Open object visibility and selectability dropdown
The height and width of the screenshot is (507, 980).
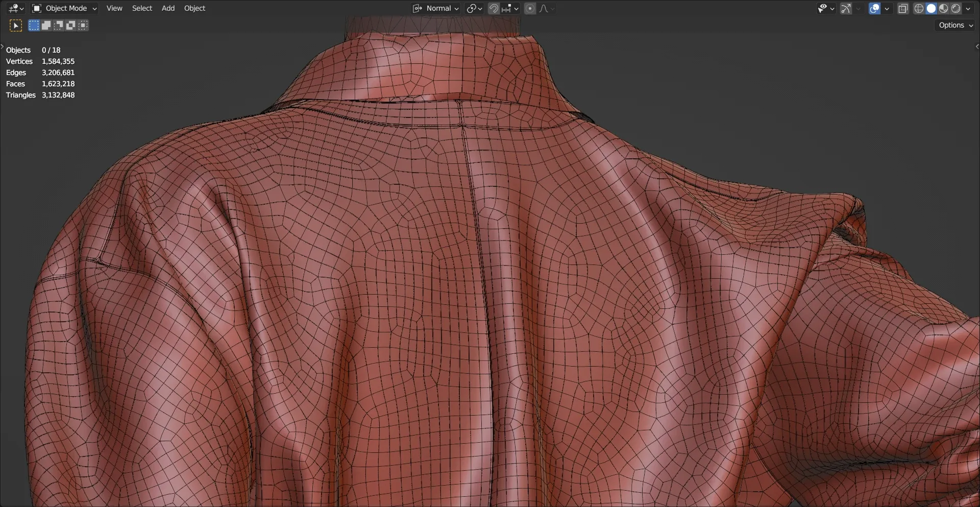826,8
